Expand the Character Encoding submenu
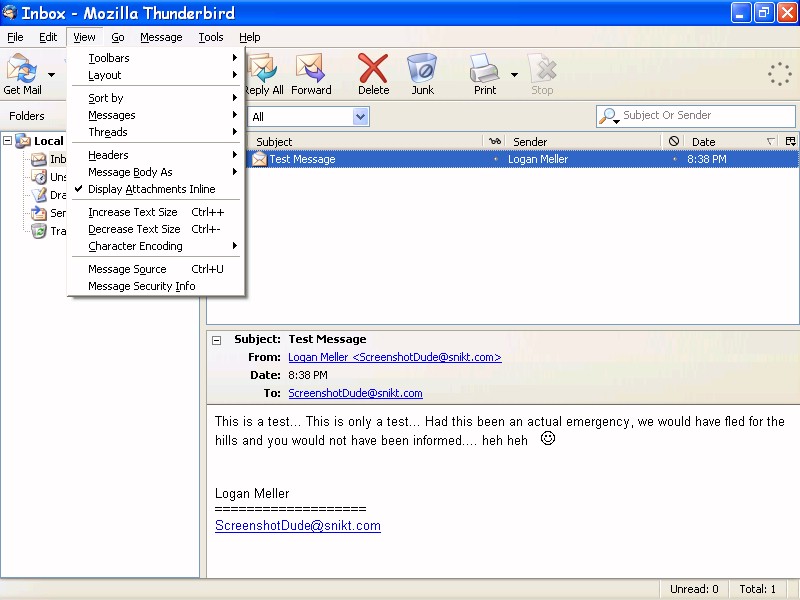The height and width of the screenshot is (600, 800). click(156, 246)
